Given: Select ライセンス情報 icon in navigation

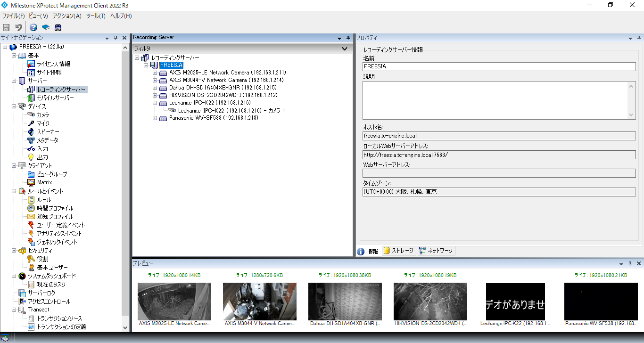Looking at the screenshot, I should (x=31, y=64).
